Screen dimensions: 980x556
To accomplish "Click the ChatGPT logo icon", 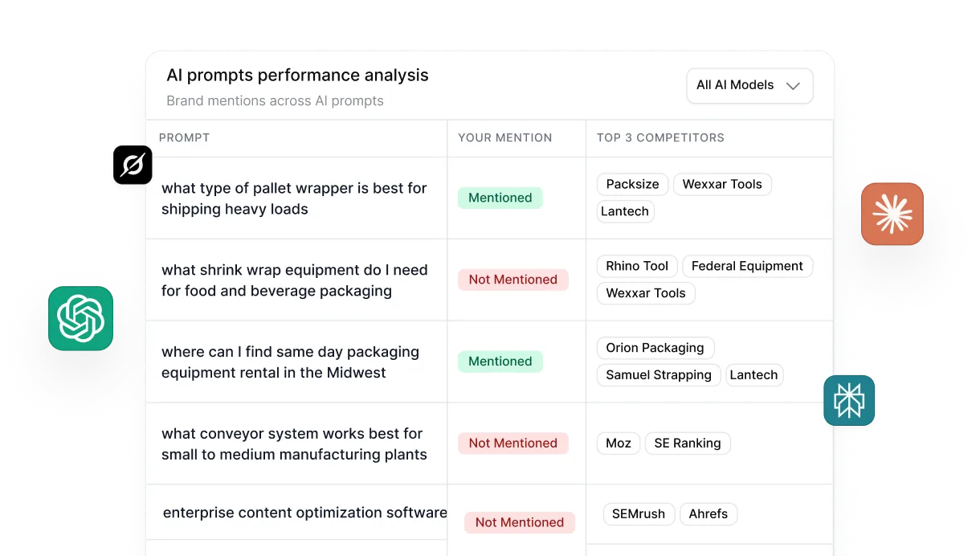I will tap(80, 318).
